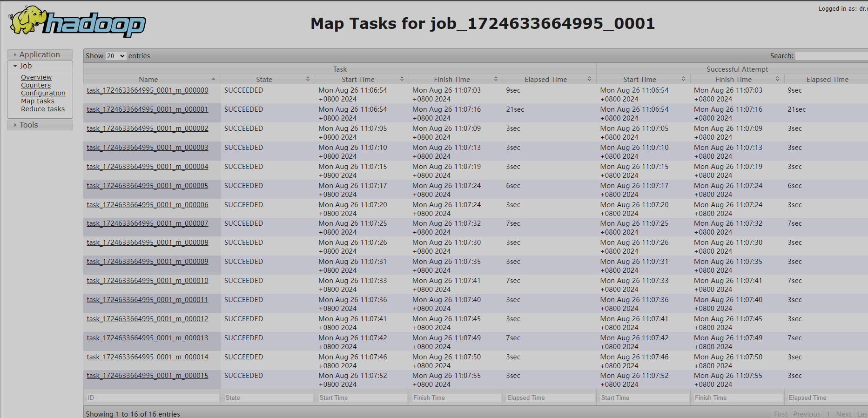
Task: Open task_1724633664995_0001_m_000005 link
Action: (x=148, y=186)
